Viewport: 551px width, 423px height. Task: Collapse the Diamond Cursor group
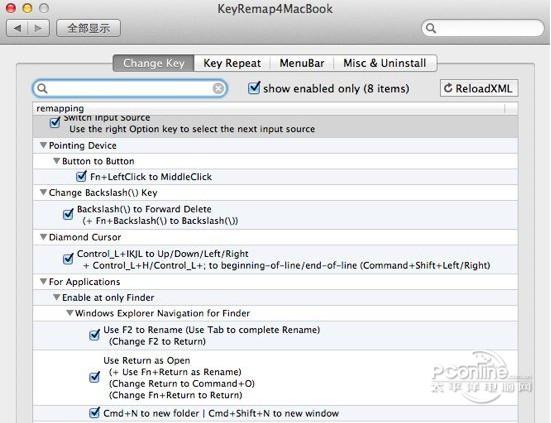point(43,237)
